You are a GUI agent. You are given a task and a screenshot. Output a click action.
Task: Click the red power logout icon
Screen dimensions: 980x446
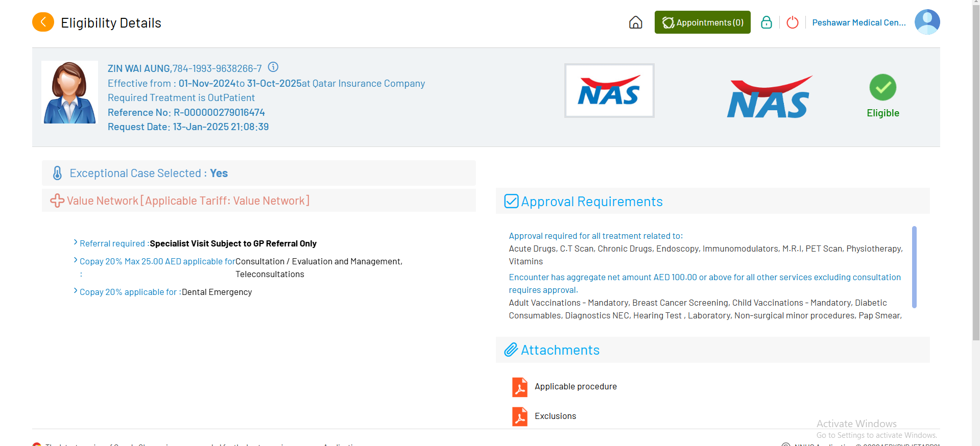[x=792, y=22]
